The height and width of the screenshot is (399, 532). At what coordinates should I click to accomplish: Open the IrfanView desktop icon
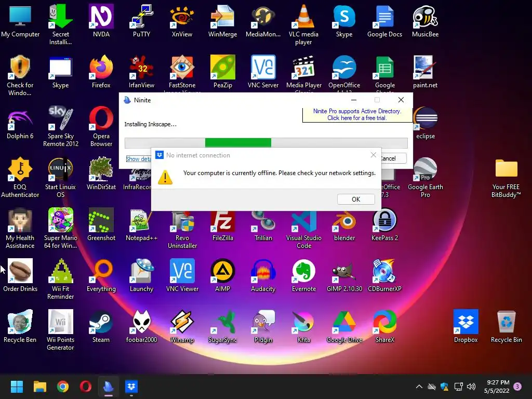[x=141, y=72]
